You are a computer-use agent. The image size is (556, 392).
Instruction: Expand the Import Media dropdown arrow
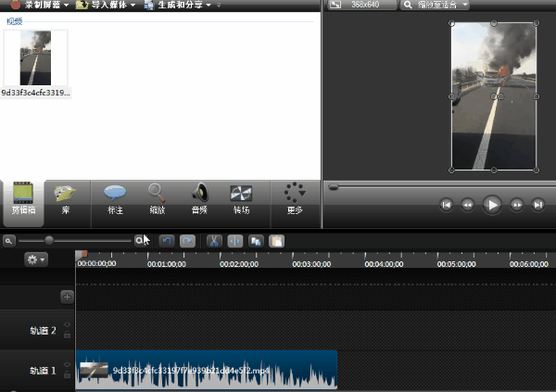pos(133,6)
